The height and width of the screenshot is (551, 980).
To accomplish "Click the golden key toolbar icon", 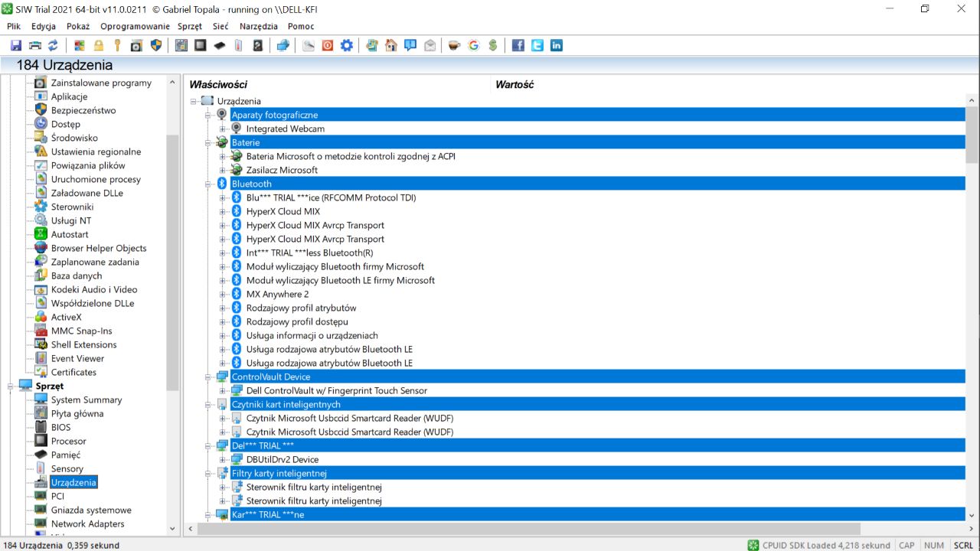I will click(117, 45).
